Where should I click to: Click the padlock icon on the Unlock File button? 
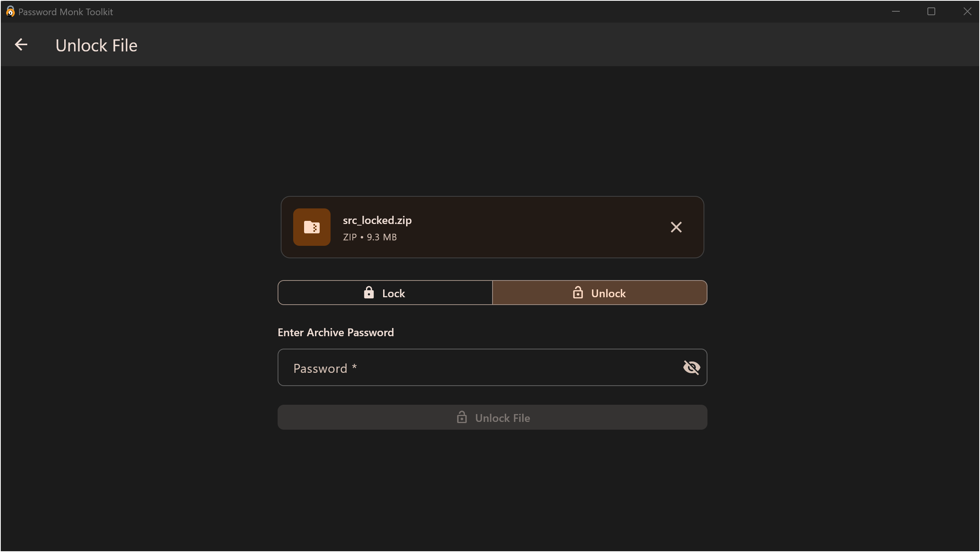462,417
